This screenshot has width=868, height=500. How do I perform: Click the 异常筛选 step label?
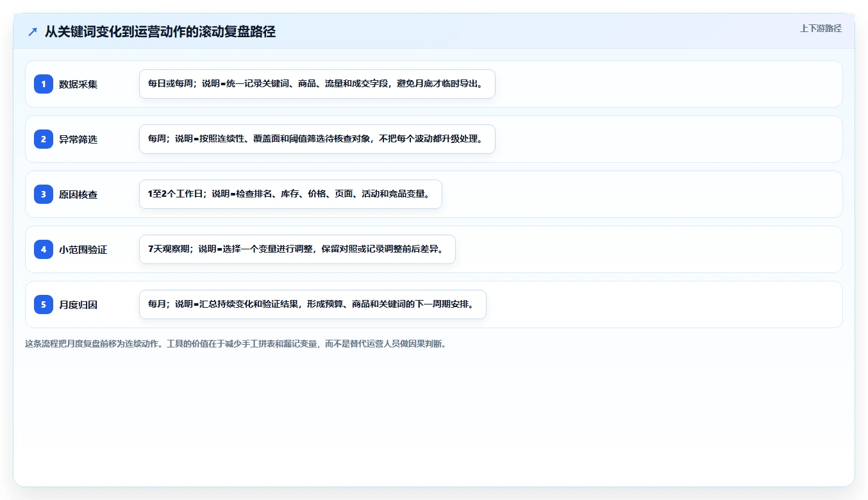click(x=78, y=139)
